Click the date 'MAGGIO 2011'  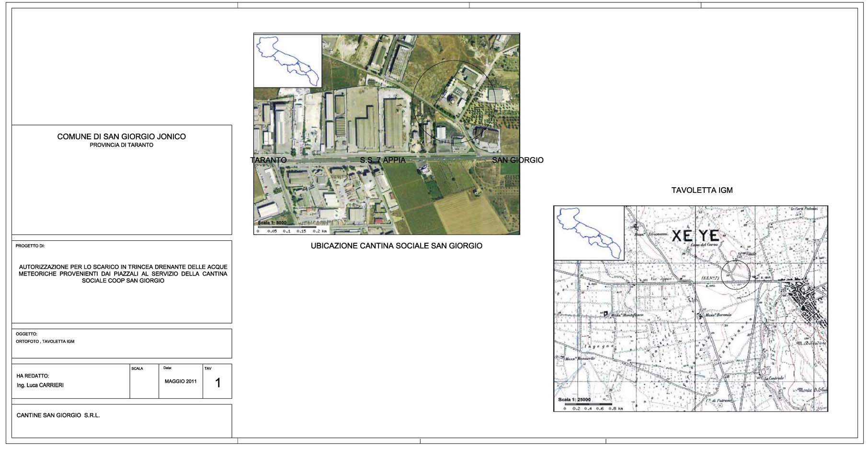[x=181, y=382]
